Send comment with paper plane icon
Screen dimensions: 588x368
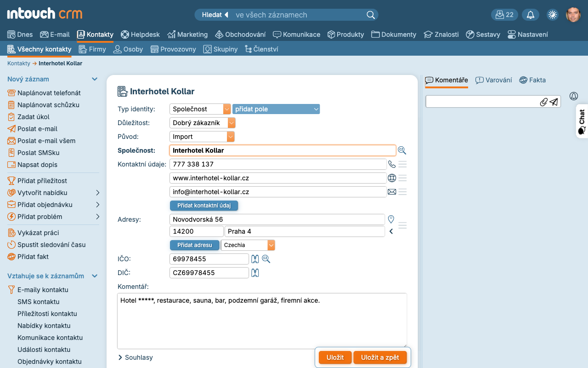[554, 102]
